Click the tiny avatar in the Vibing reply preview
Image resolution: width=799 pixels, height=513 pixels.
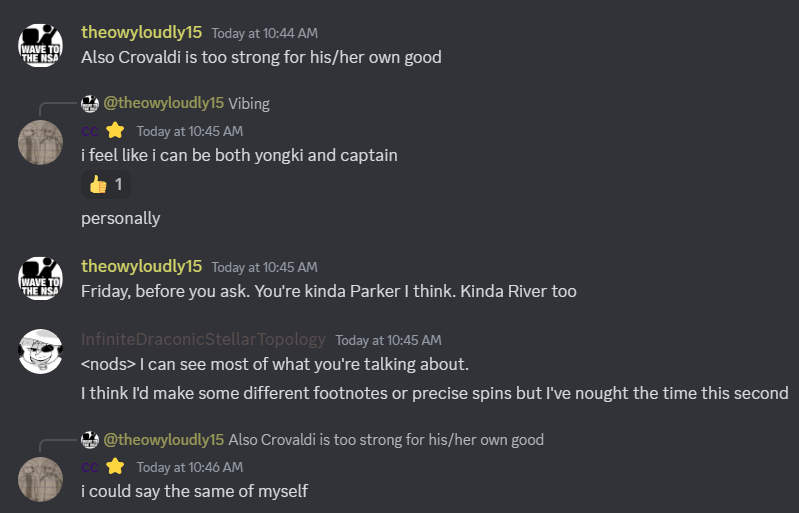(90, 103)
